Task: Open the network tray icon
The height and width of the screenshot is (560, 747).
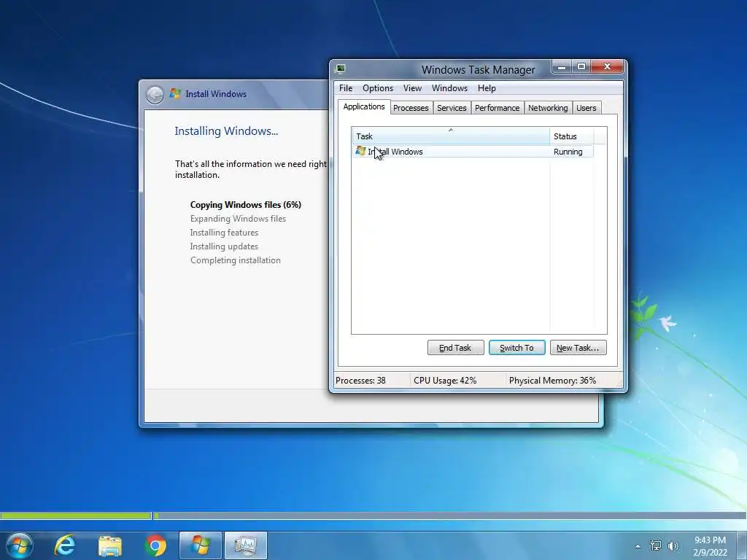Action: [x=656, y=545]
